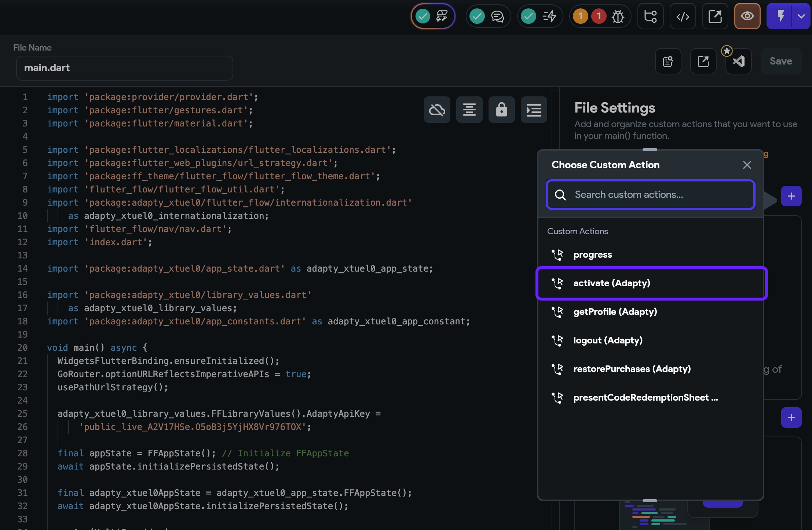Screen dimensions: 812x530
Task: Open the code view icon in the top toolbar
Action: (x=683, y=16)
